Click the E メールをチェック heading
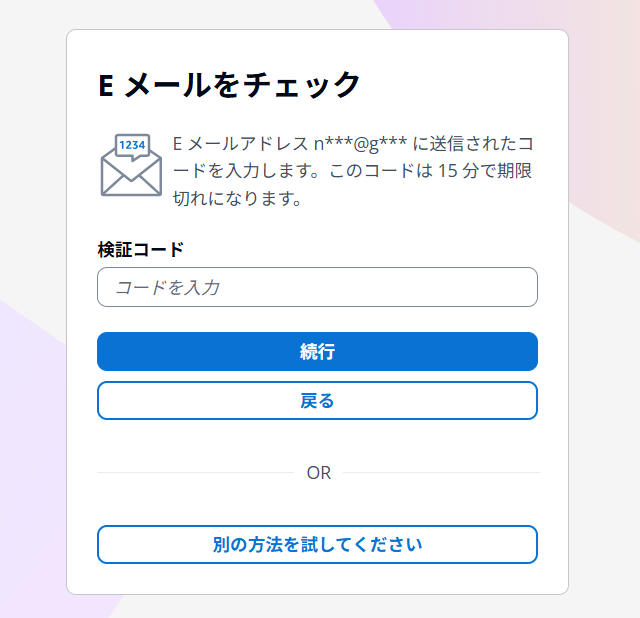Screen dimensions: 640x618 229,85
